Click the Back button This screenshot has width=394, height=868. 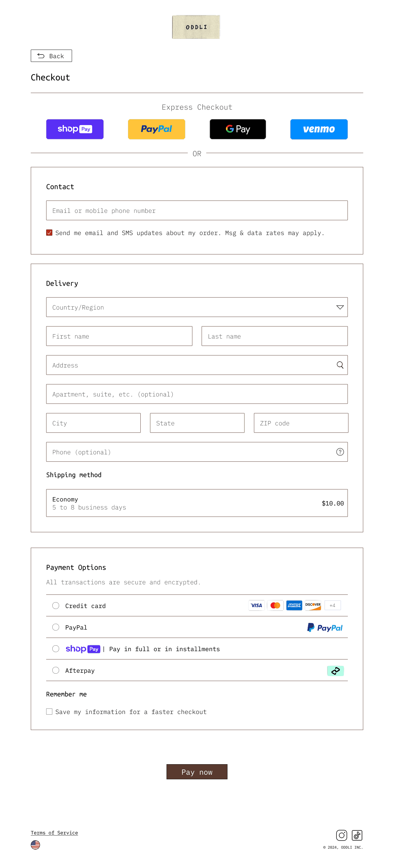(x=51, y=56)
